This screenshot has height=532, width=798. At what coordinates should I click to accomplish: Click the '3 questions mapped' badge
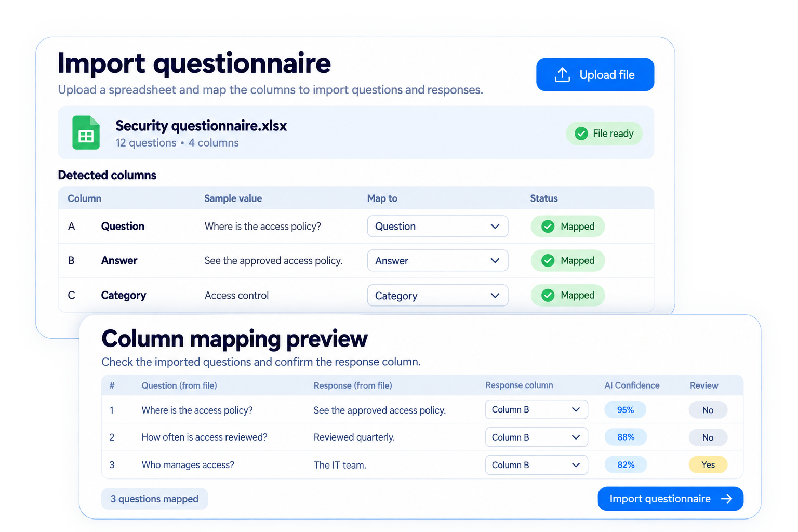pyautogui.click(x=154, y=499)
